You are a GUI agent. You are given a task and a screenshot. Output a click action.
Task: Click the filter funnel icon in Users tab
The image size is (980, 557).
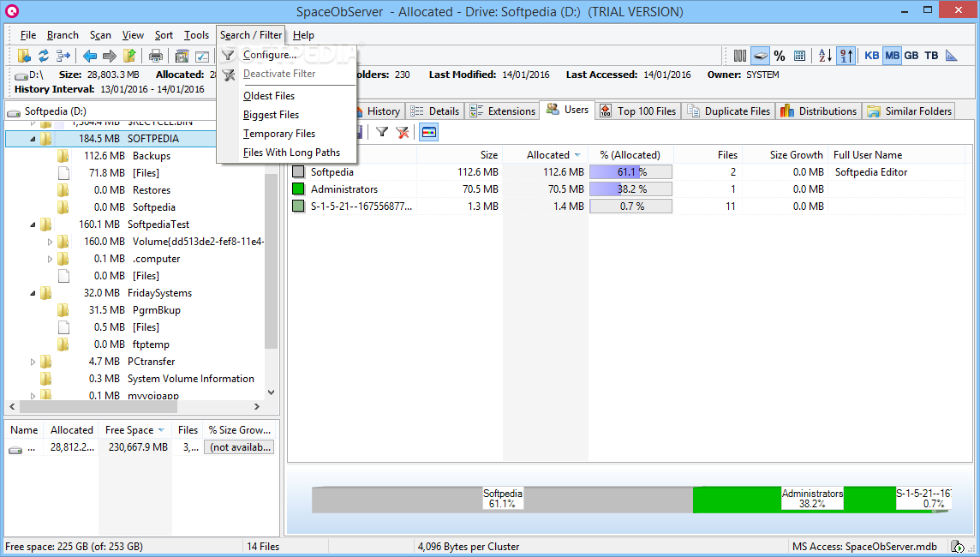(x=382, y=132)
